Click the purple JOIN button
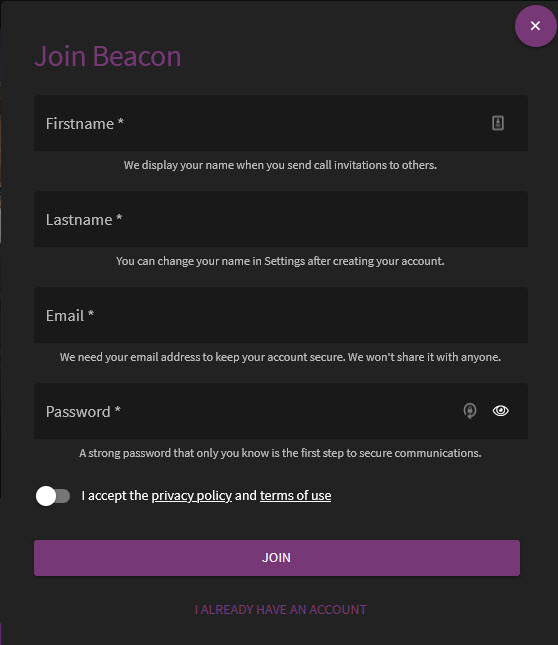558x645 pixels. (277, 558)
